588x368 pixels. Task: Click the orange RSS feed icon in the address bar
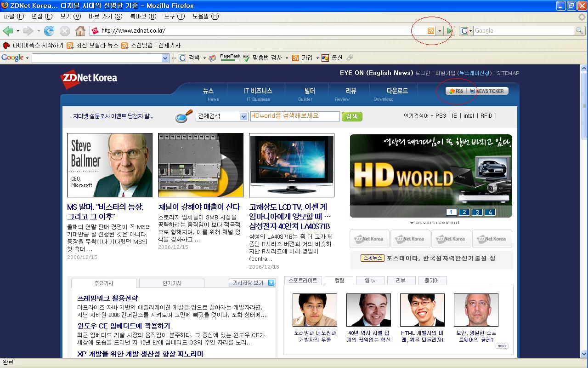pos(430,31)
